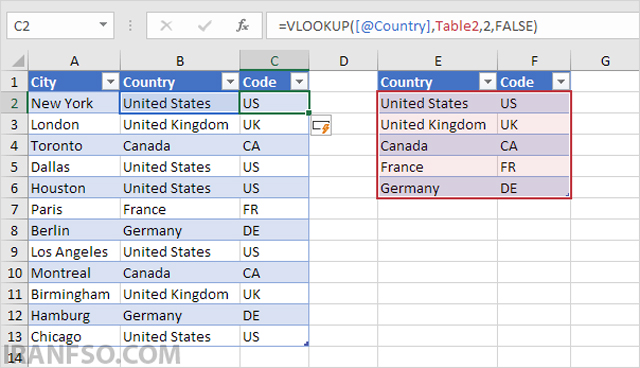Click Germany in lookup table column E
The width and height of the screenshot is (640, 368).
coord(438,188)
